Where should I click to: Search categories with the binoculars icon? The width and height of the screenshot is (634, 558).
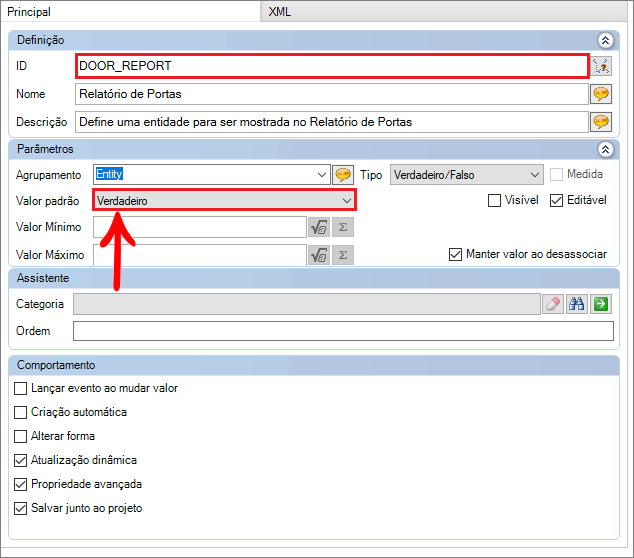click(x=577, y=304)
